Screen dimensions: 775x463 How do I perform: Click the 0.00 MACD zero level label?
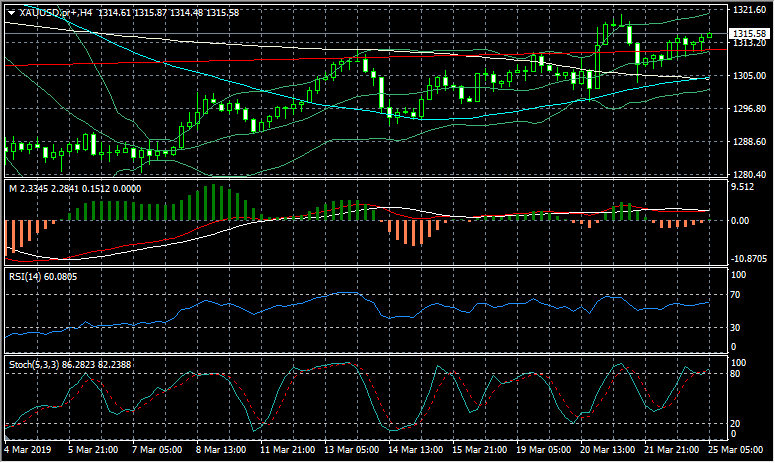740,220
